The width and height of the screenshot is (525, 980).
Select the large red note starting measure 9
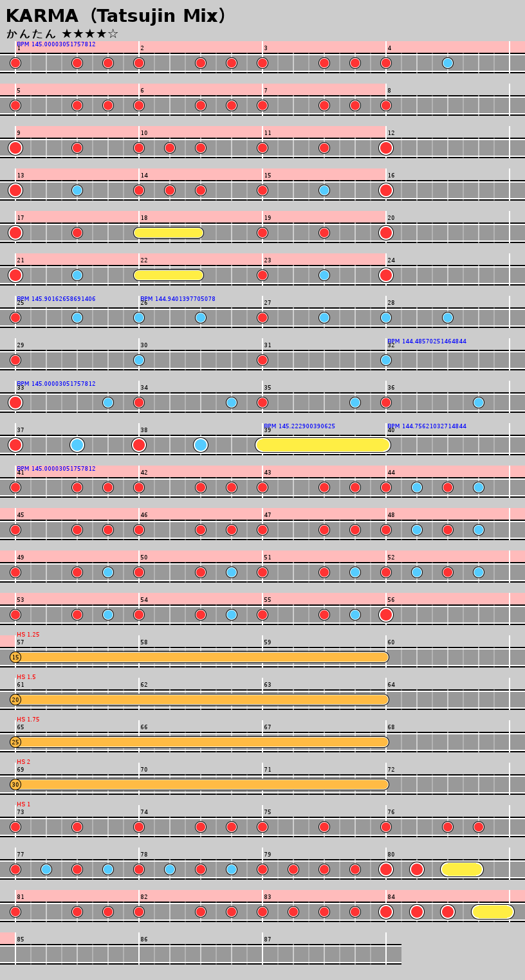(15, 148)
